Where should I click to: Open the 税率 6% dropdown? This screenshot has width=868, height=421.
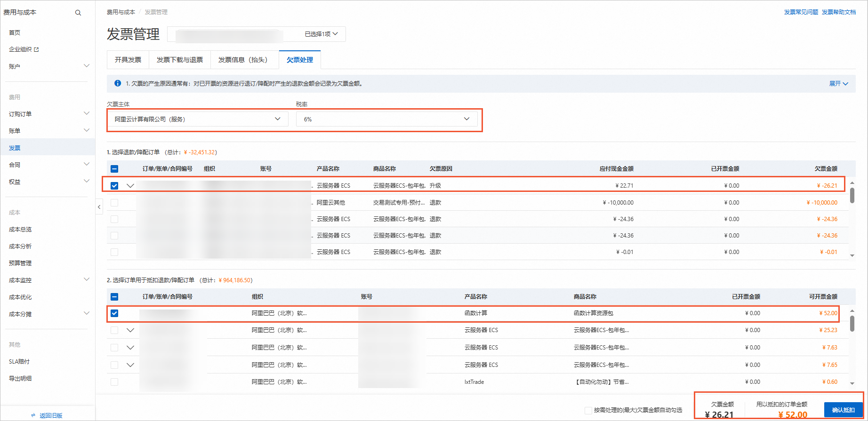386,119
